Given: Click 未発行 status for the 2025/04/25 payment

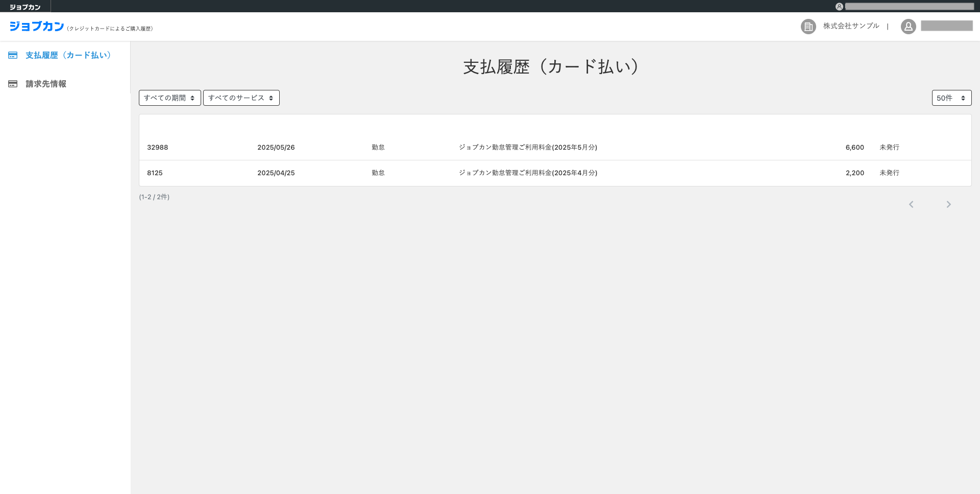Looking at the screenshot, I should click(889, 173).
